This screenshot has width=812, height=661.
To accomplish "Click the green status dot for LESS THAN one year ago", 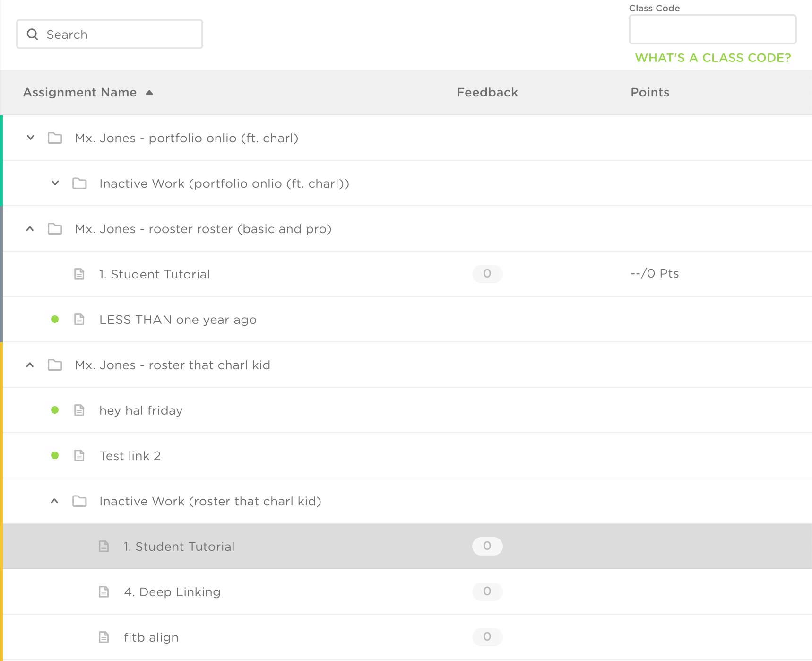I will point(55,319).
